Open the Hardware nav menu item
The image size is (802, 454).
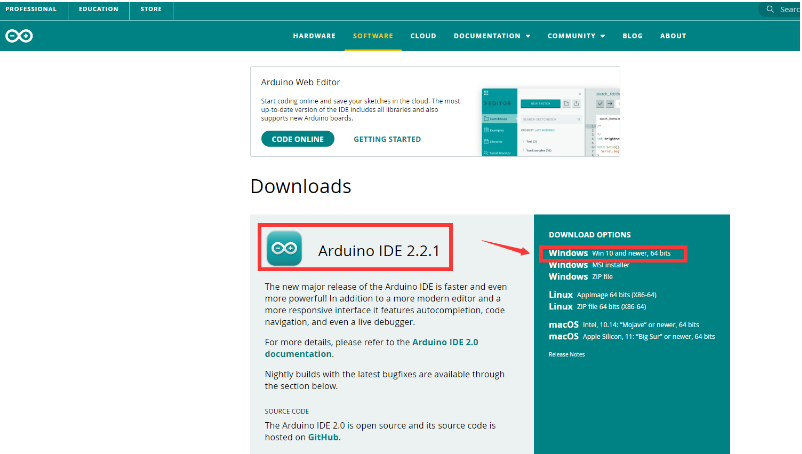314,36
